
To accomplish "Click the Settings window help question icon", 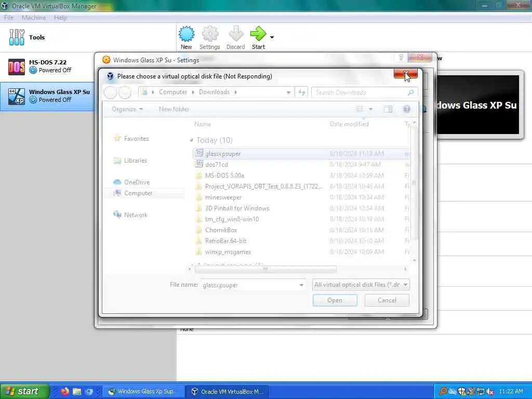I will [401, 57].
